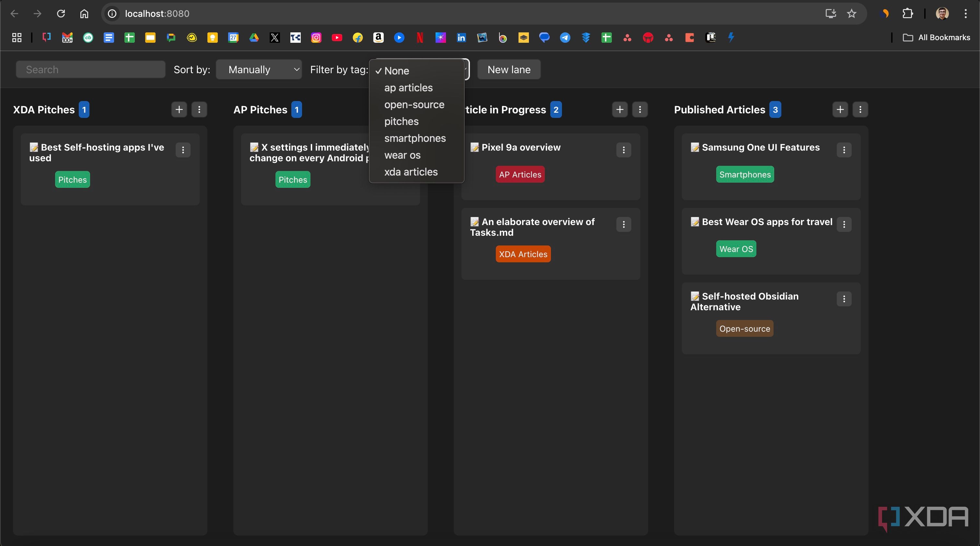980x546 pixels.
Task: Open the Google Drive bookmark
Action: tap(254, 37)
